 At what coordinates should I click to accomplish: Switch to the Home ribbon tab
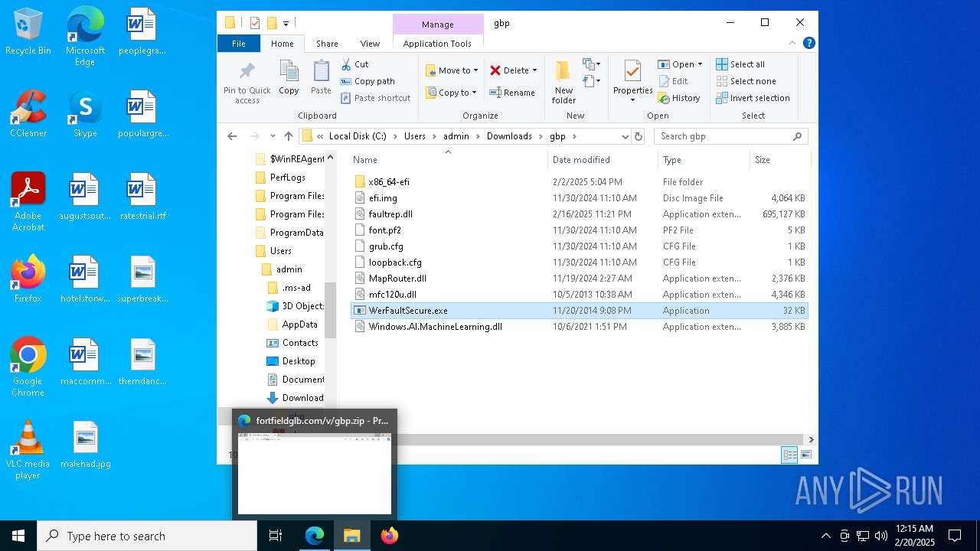[283, 44]
